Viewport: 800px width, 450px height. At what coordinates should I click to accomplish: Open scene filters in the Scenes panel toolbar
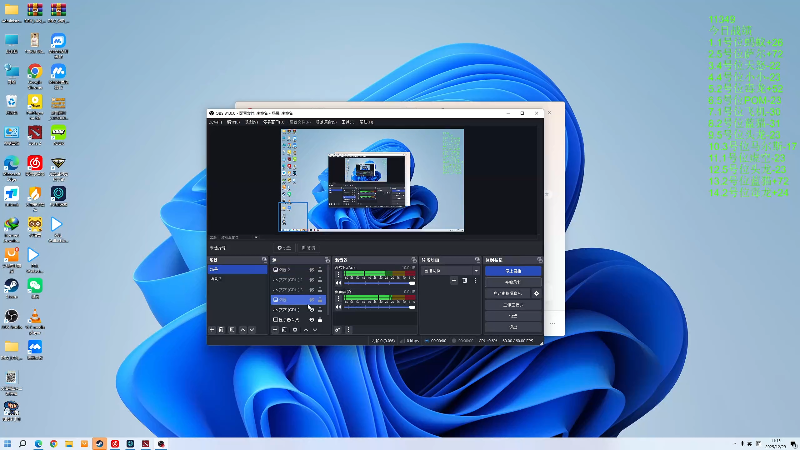232,330
